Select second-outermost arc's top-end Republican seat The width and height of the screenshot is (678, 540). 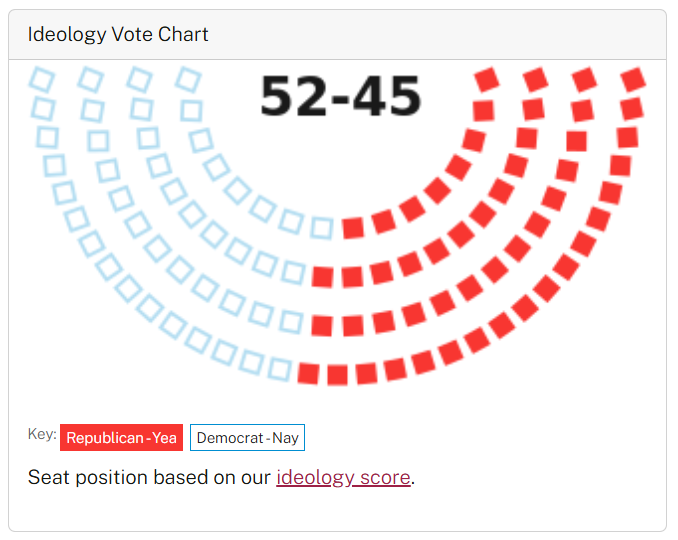point(585,80)
